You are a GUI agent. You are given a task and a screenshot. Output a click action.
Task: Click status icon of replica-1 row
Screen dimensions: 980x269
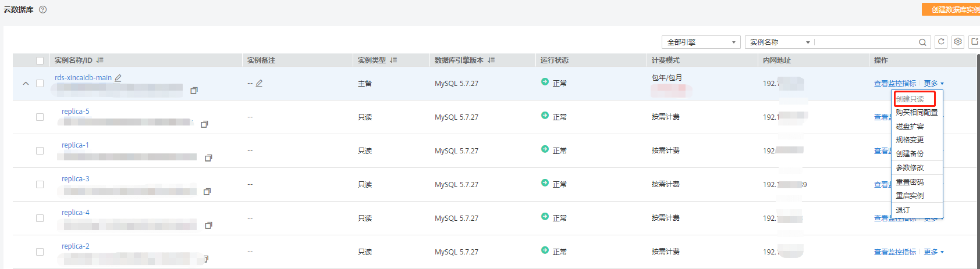click(x=545, y=149)
